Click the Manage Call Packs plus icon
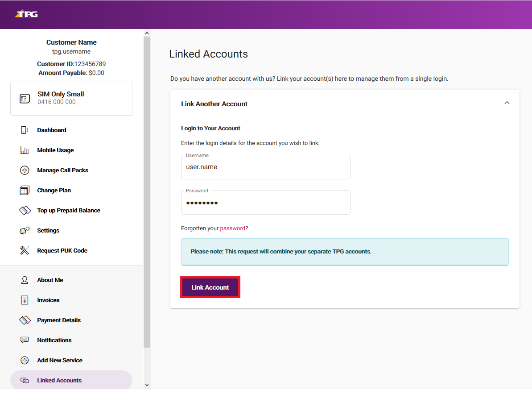The height and width of the screenshot is (394, 532). 25,170
